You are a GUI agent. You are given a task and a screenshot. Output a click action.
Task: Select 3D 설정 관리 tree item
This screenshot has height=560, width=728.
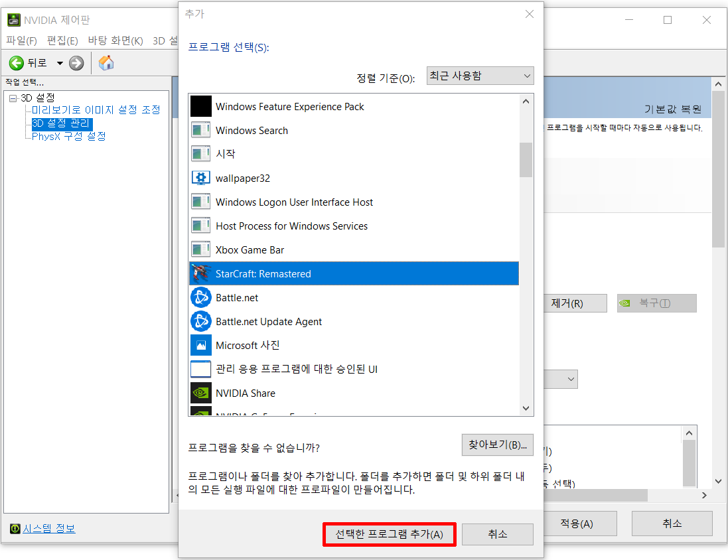coord(62,123)
